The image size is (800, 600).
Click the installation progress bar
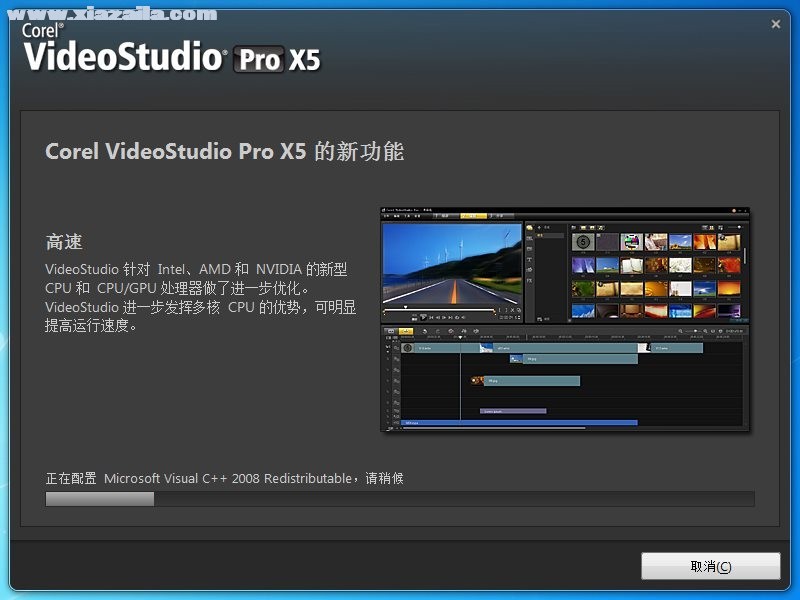(400, 499)
